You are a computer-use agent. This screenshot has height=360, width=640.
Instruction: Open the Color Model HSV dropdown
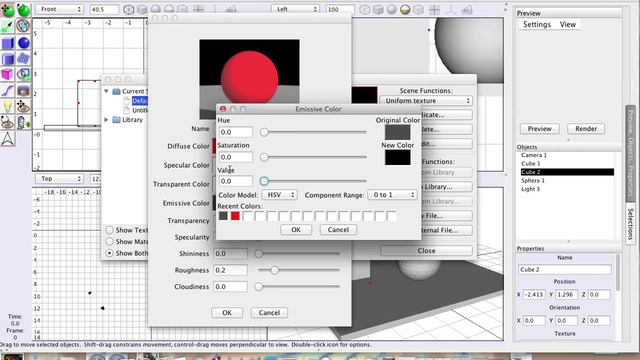280,195
